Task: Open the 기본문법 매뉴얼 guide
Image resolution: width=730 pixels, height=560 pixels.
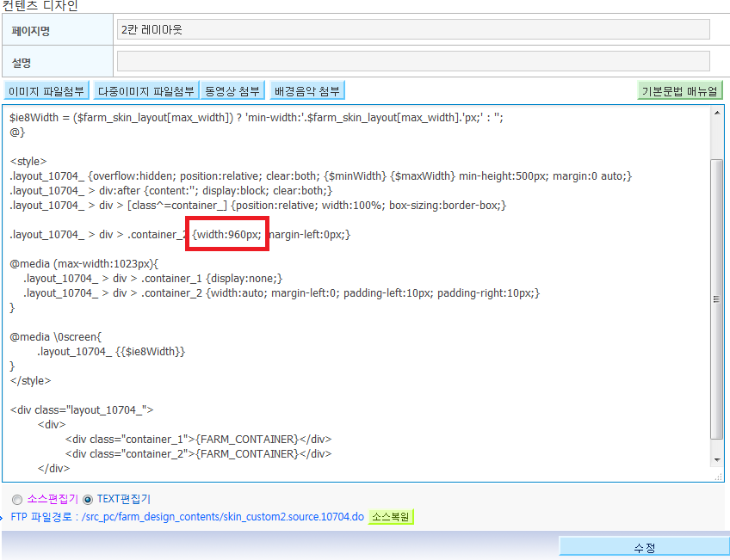Action: point(680,90)
